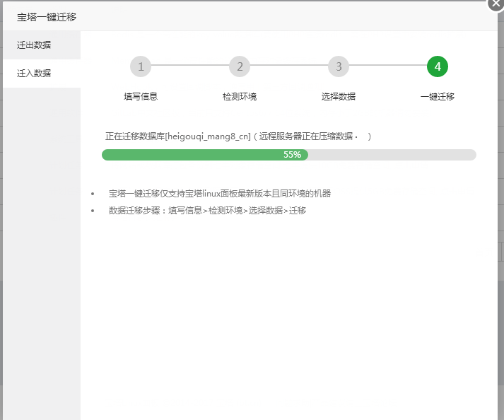Click the 选择数据 step label
Image resolution: width=504 pixels, height=420 pixels.
(x=339, y=96)
